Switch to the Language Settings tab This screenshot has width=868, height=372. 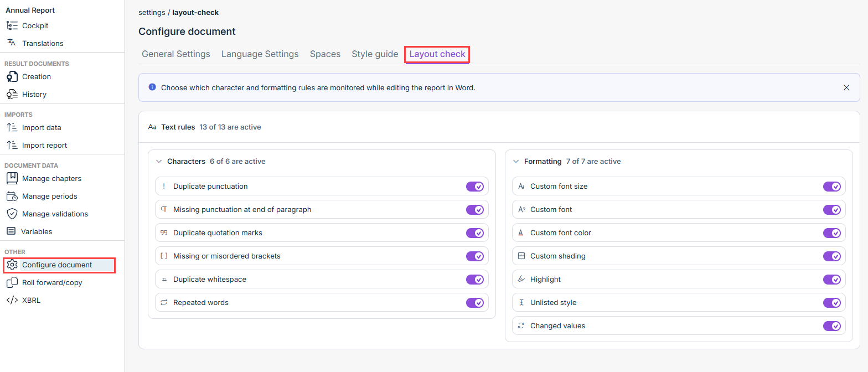click(x=260, y=54)
